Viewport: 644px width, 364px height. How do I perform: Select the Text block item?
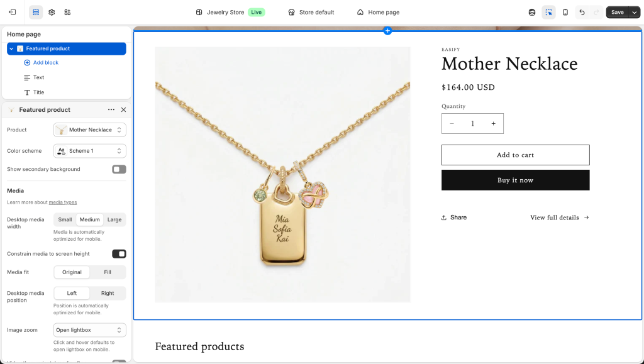(x=38, y=77)
